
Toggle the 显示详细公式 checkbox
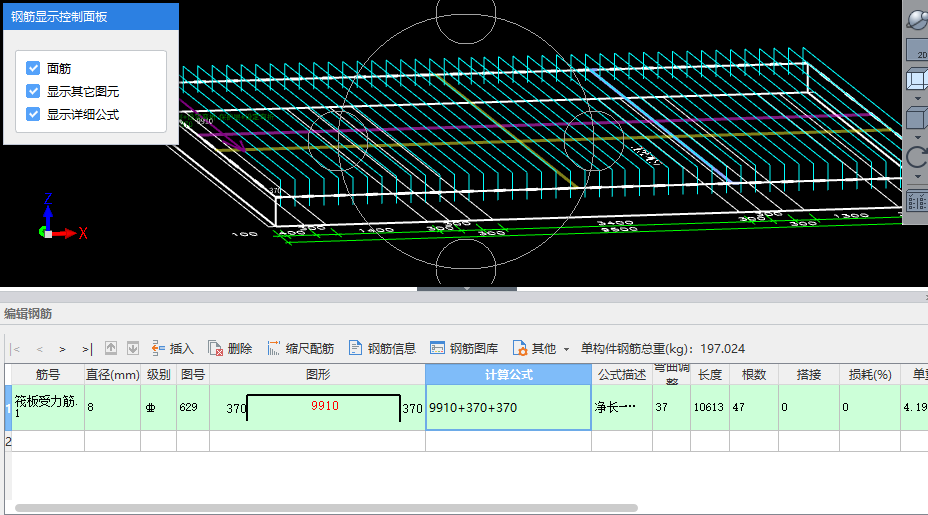point(33,114)
